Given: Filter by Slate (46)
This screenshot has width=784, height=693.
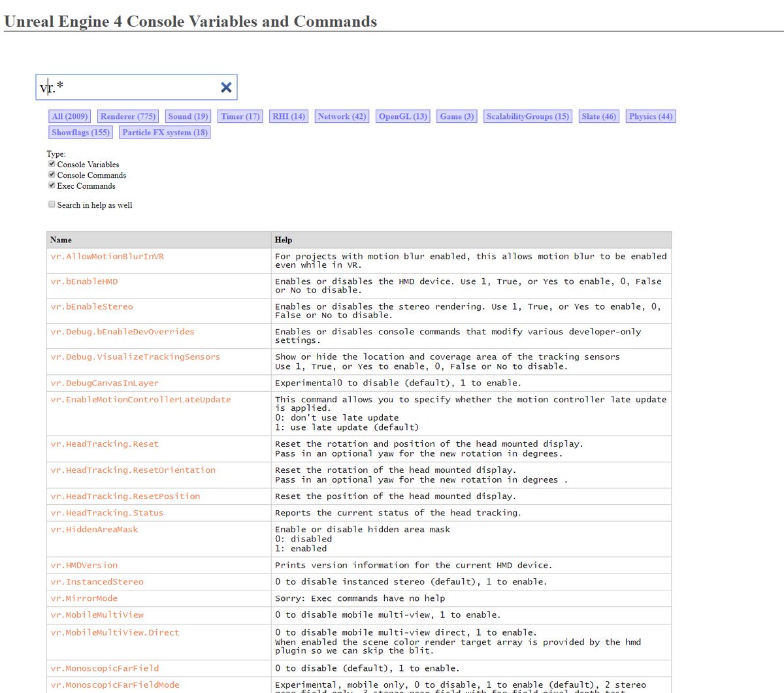Looking at the screenshot, I should click(599, 116).
